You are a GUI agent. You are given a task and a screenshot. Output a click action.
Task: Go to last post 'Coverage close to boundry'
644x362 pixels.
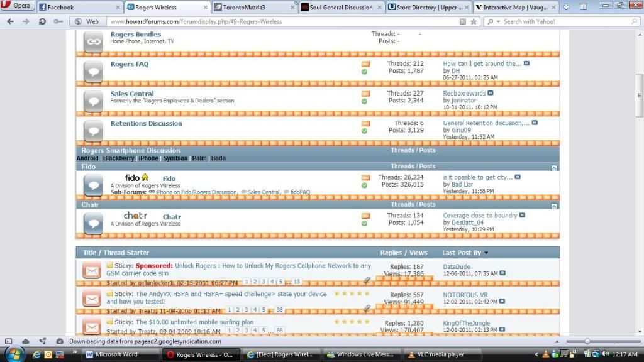pyautogui.click(x=522, y=215)
